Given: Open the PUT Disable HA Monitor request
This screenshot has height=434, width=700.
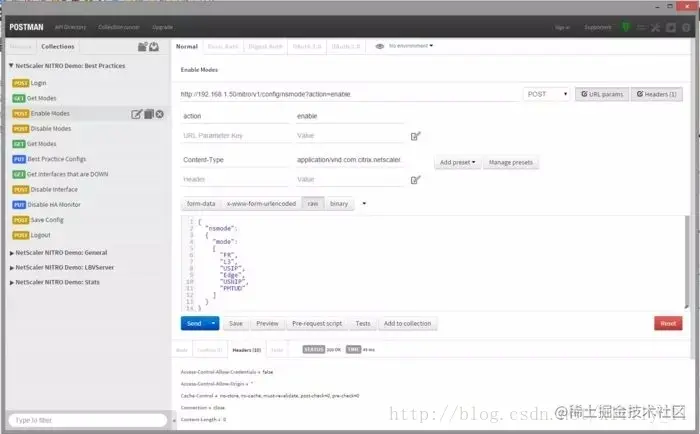Looking at the screenshot, I should 88,204.
